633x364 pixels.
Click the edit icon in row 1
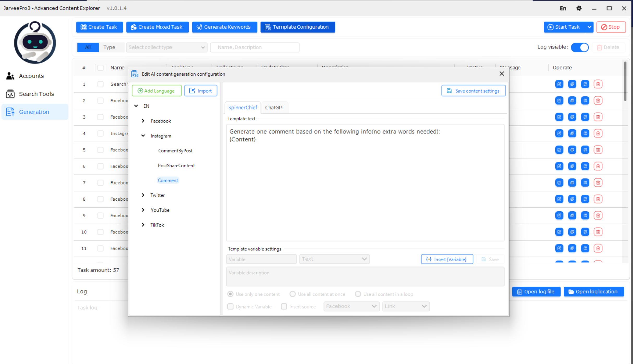pyautogui.click(x=559, y=84)
